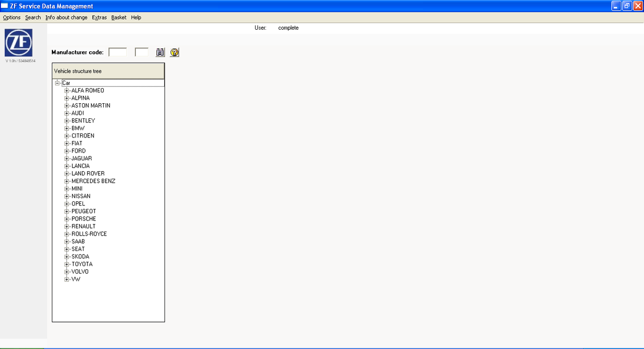The image size is (644, 349).
Task: Expand the FIAT node
Action: (67, 144)
